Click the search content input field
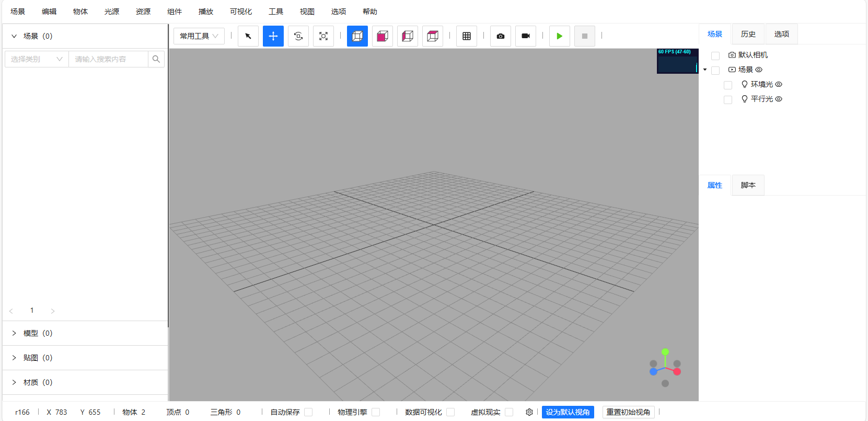The width and height of the screenshot is (868, 421). 109,59
